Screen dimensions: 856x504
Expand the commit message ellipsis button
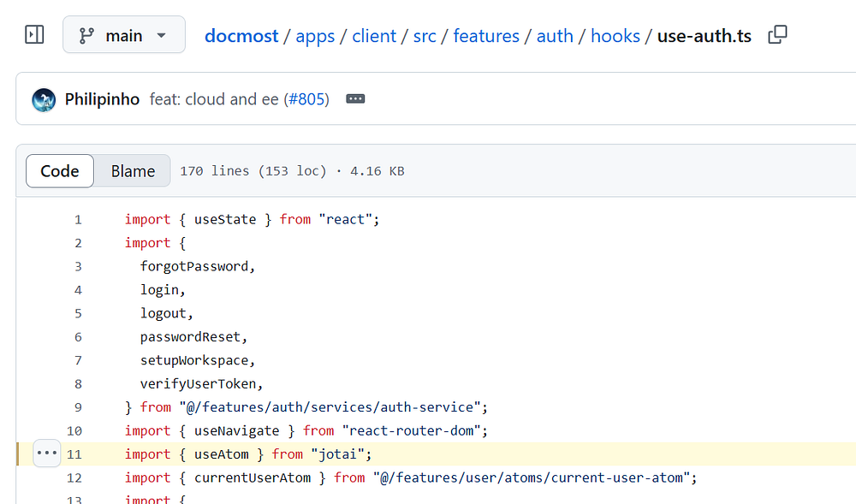point(355,98)
